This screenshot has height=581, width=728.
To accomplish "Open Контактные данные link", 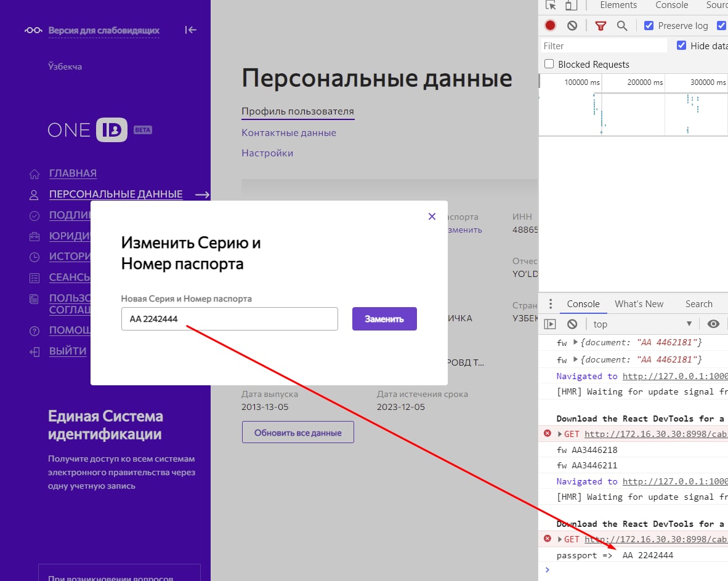I will click(289, 133).
